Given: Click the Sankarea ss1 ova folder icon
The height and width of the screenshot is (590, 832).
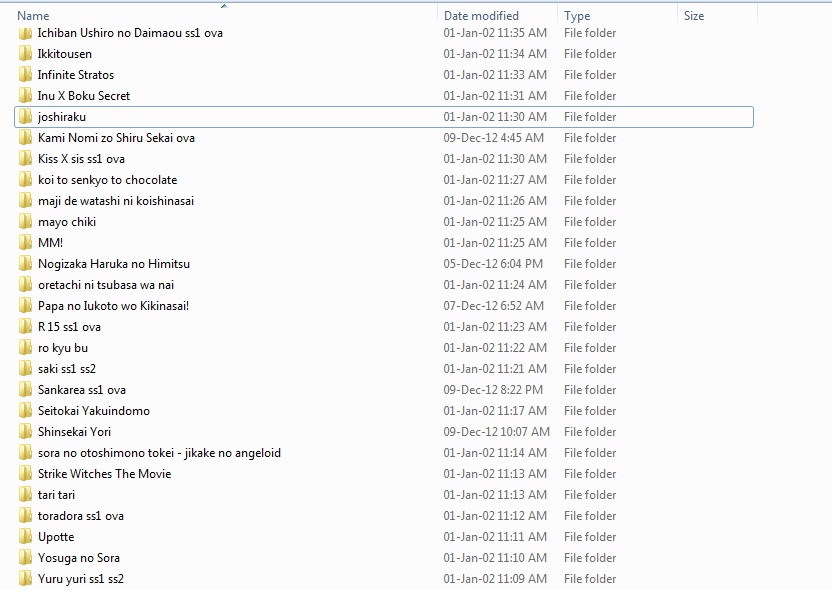Looking at the screenshot, I should pyautogui.click(x=25, y=390).
